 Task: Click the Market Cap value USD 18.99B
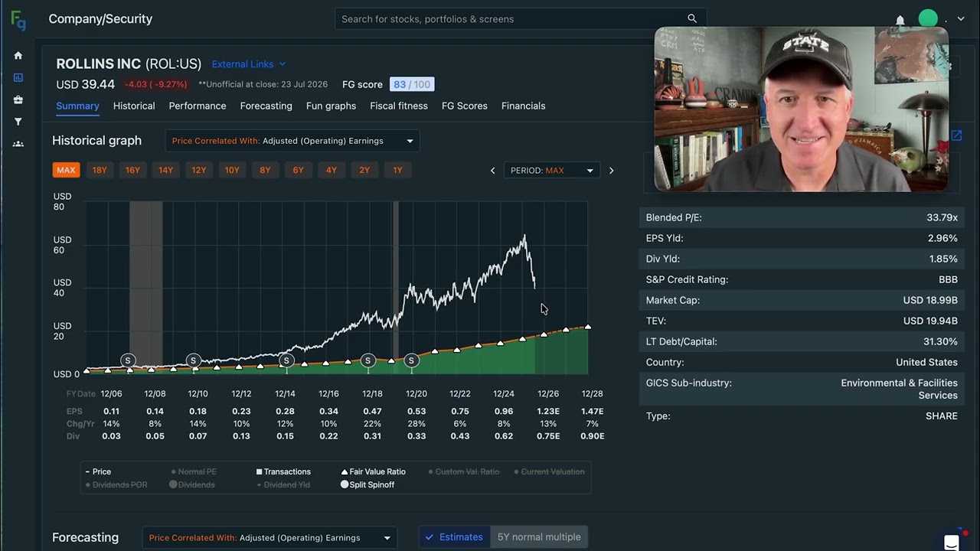[930, 301]
